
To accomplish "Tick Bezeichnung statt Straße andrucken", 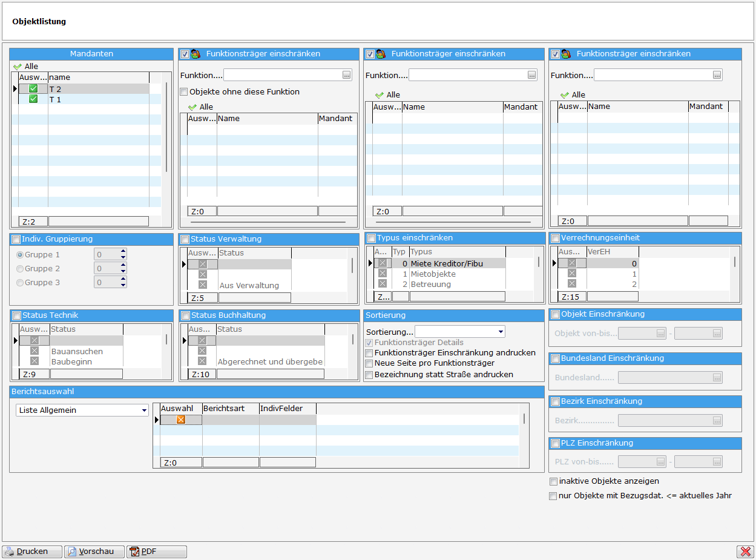I will 369,375.
